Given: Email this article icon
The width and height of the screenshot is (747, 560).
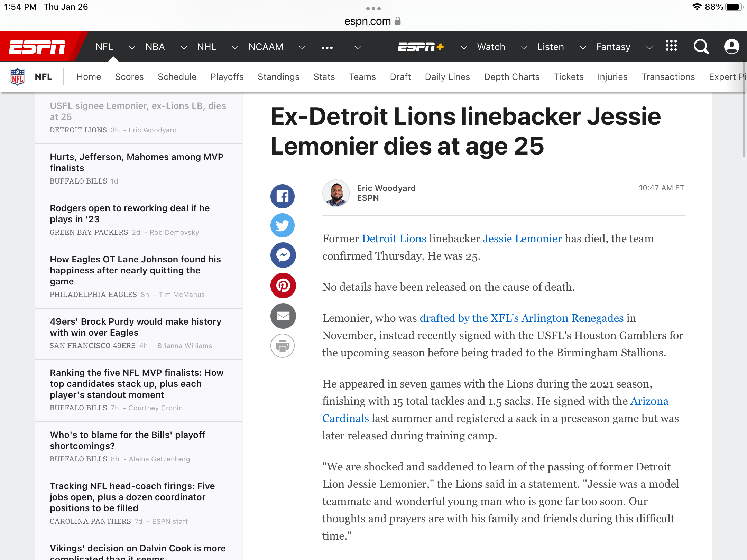Looking at the screenshot, I should (x=283, y=316).
